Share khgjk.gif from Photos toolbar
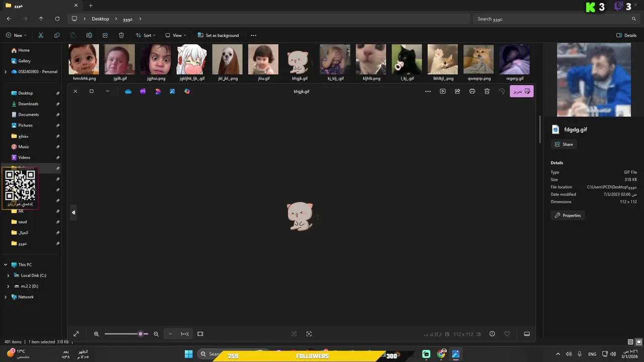The height and width of the screenshot is (362, 644). click(457, 92)
